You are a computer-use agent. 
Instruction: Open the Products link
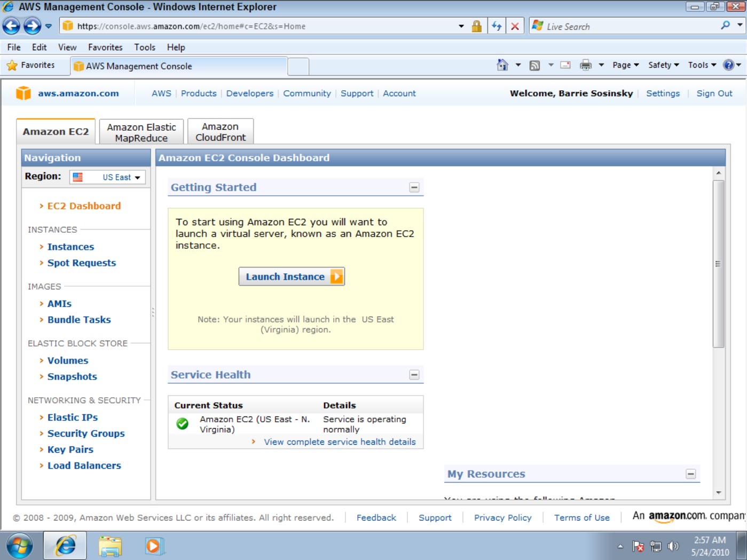click(x=199, y=93)
